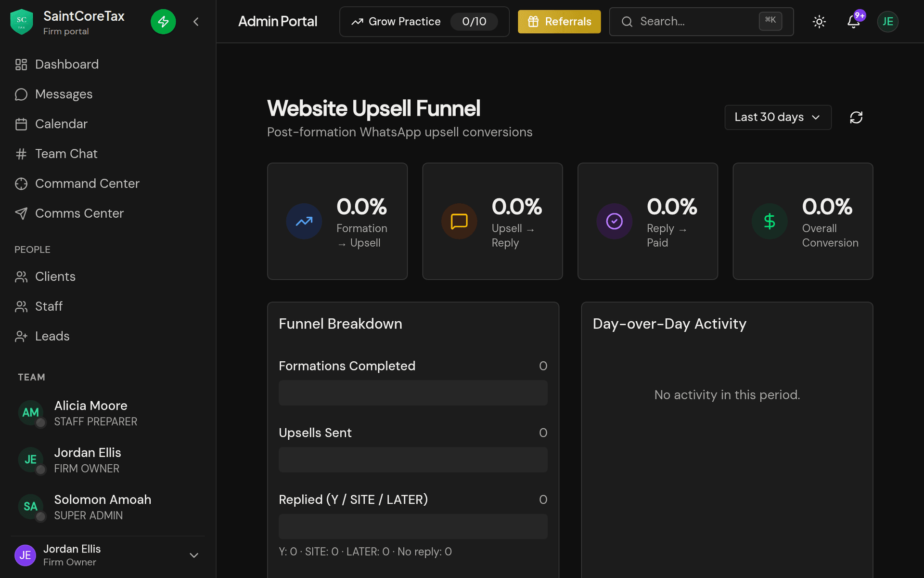
Task: Select Solomon Amoah in the team list
Action: pyautogui.click(x=108, y=507)
